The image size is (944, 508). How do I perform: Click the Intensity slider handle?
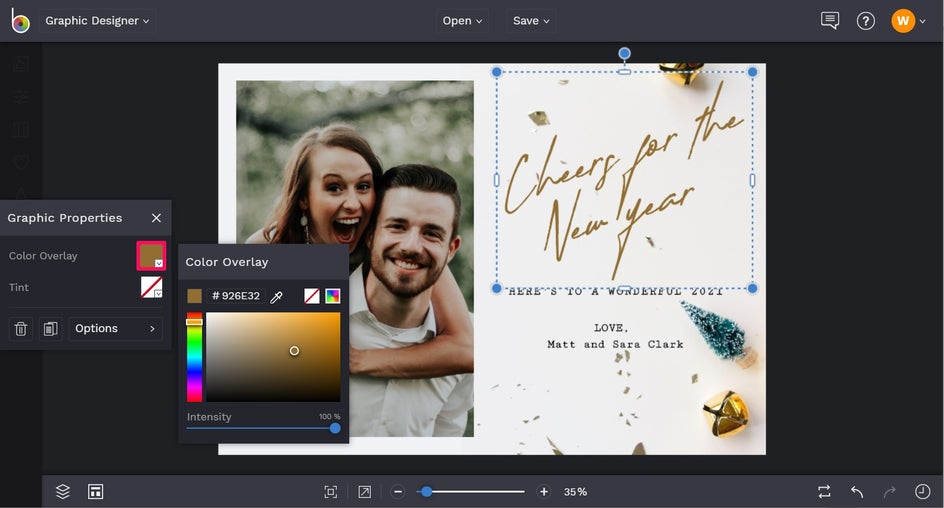click(x=335, y=428)
